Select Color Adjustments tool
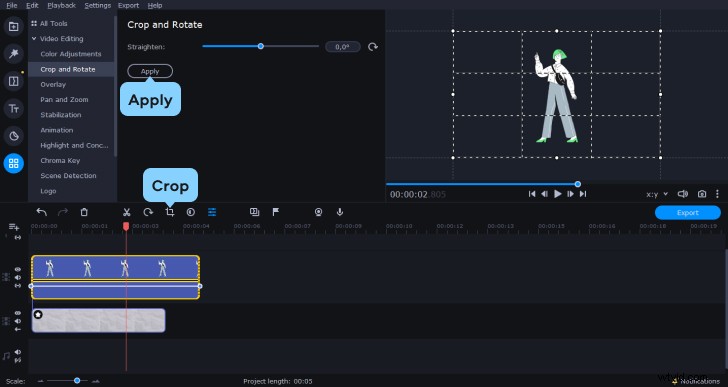 (x=71, y=54)
